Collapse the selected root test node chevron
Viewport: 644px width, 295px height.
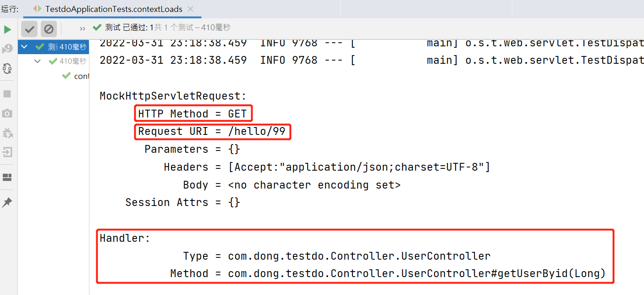pyautogui.click(x=24, y=47)
